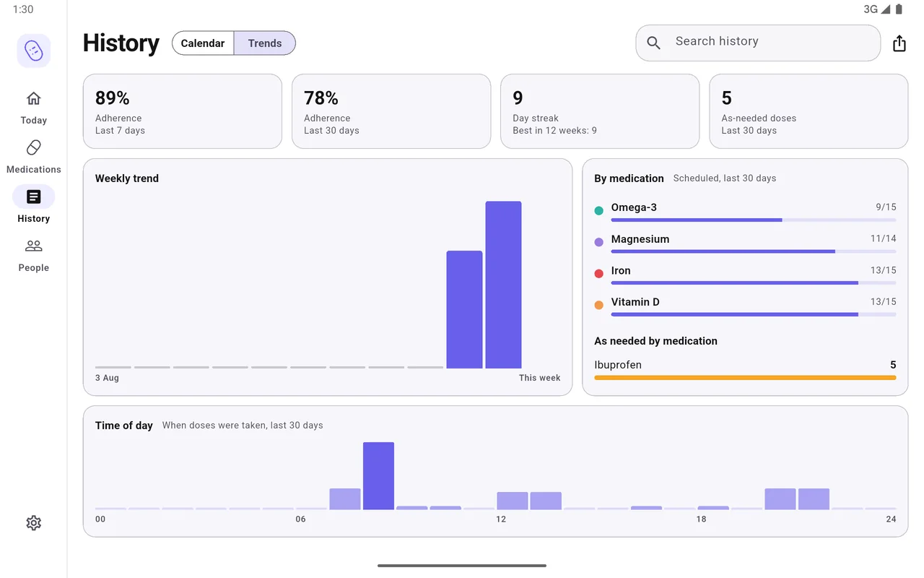Check the battery status icon
Image resolution: width=924 pixels, height=578 pixels.
click(x=899, y=9)
